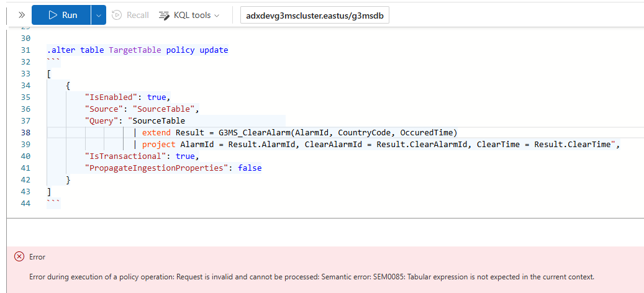Image resolution: width=644 pixels, height=293 pixels.
Task: Click the "IsTransactional" key
Action: [x=125, y=156]
